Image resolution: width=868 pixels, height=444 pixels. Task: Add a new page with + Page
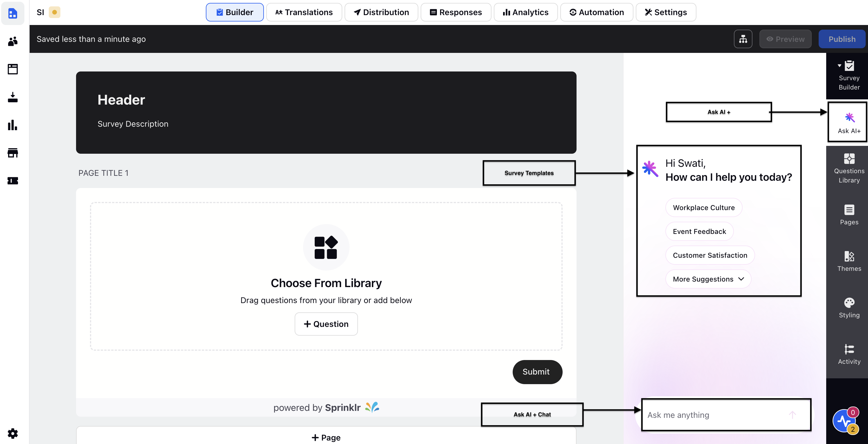click(x=326, y=437)
